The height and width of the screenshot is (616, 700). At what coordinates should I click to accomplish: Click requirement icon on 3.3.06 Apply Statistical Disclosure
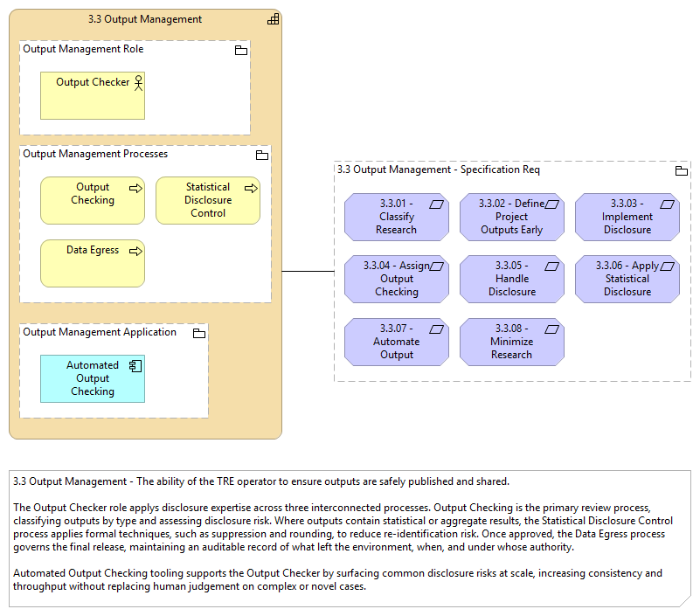[667, 266]
